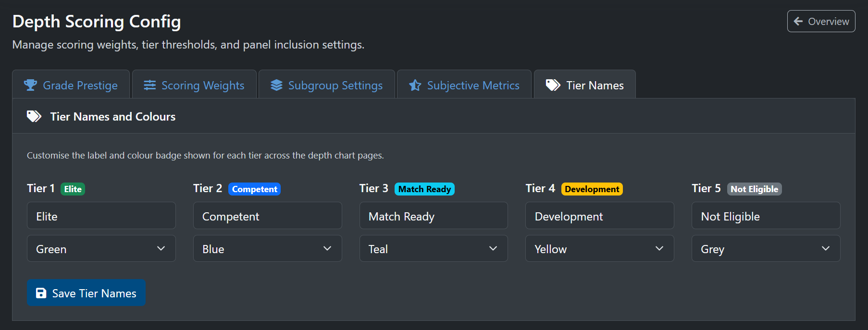Viewport: 868px width, 330px height.
Task: Click the Overview button to go back
Action: tap(821, 21)
